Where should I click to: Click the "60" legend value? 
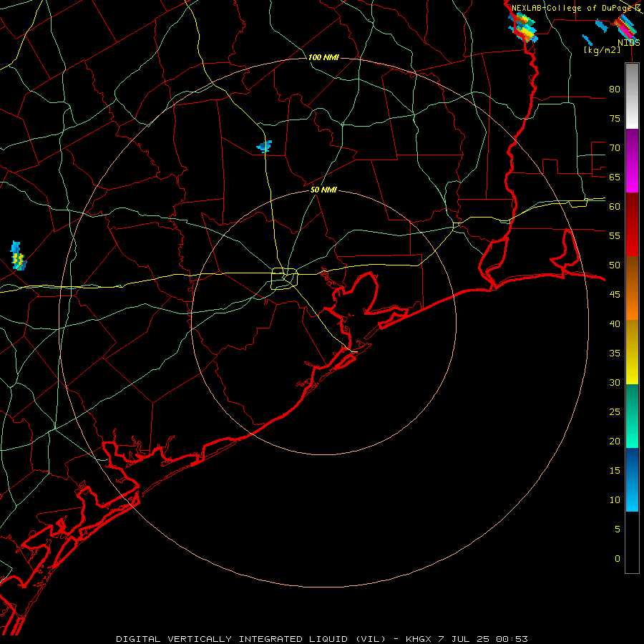click(x=615, y=207)
